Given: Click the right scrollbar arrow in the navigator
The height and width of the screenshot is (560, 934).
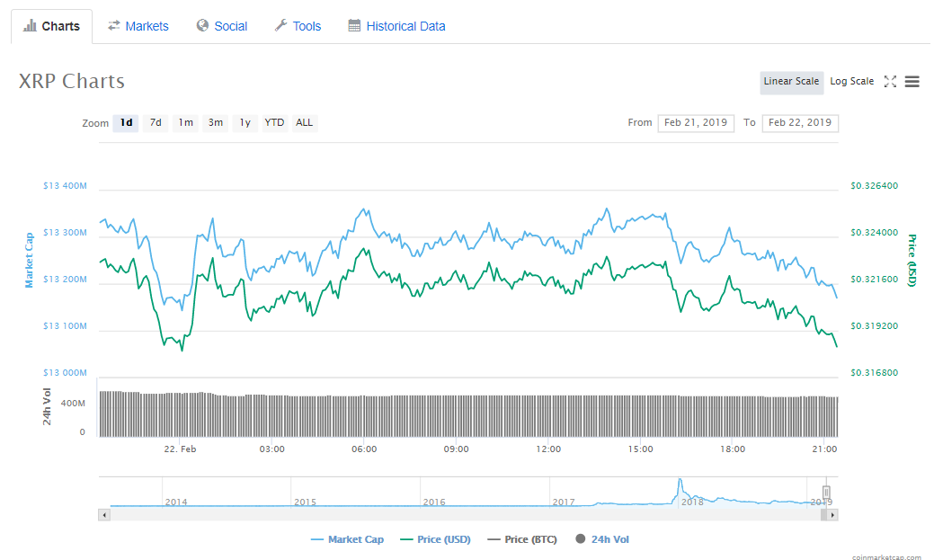Looking at the screenshot, I should point(832,515).
